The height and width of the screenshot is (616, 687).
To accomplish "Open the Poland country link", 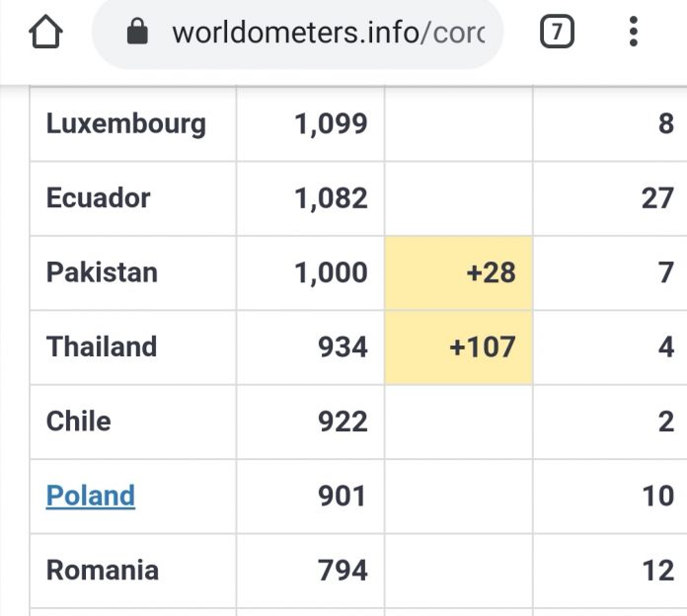I will click(91, 496).
